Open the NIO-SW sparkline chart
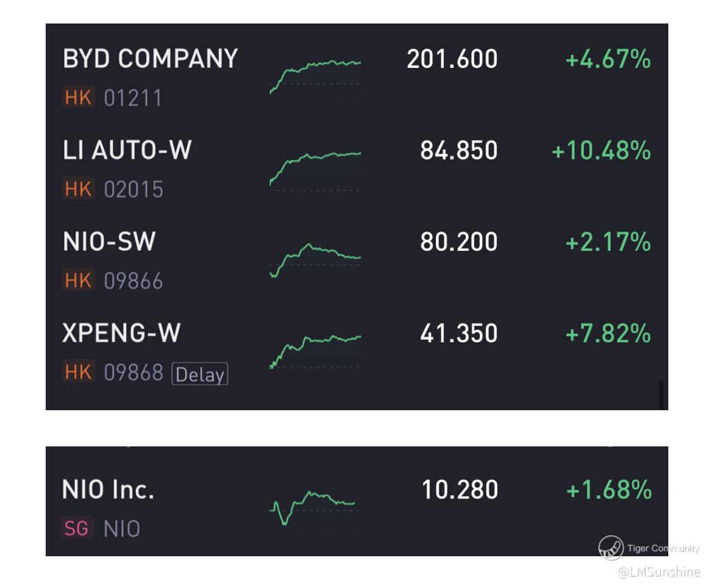The width and height of the screenshot is (714, 588). 315,262
